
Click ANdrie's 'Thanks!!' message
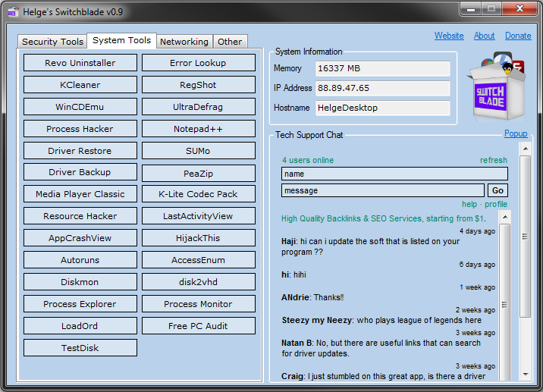[312, 297]
